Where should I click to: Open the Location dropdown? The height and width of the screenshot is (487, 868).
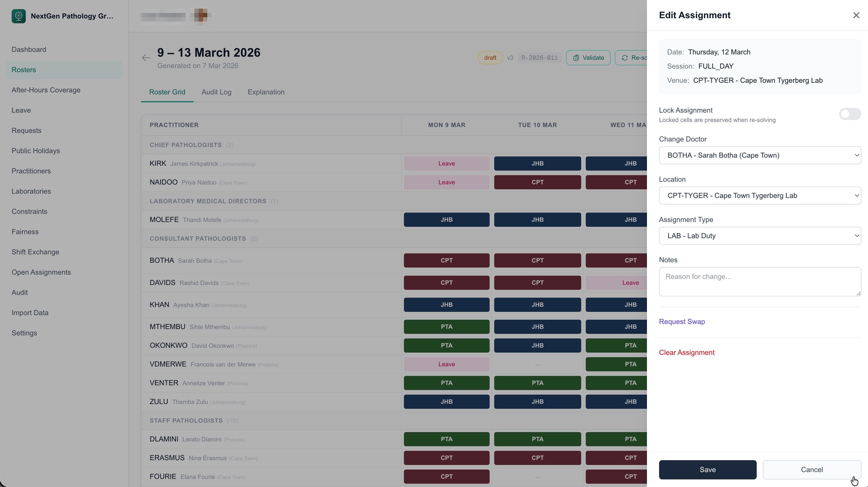coord(760,196)
